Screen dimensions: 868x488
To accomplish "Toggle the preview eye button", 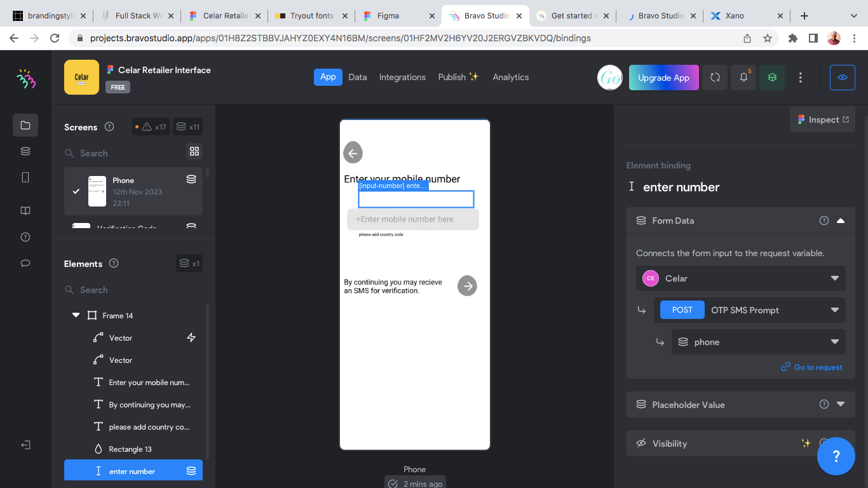I will pos(843,78).
